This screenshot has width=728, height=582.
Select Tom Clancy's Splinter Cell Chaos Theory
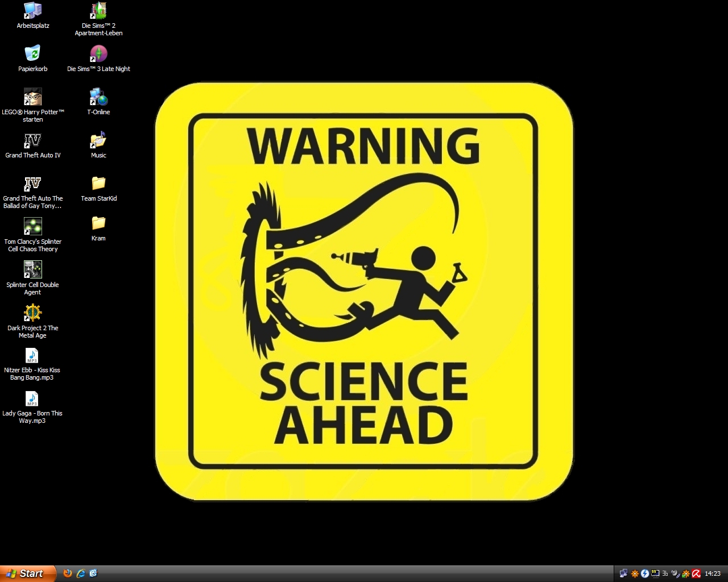(x=32, y=227)
